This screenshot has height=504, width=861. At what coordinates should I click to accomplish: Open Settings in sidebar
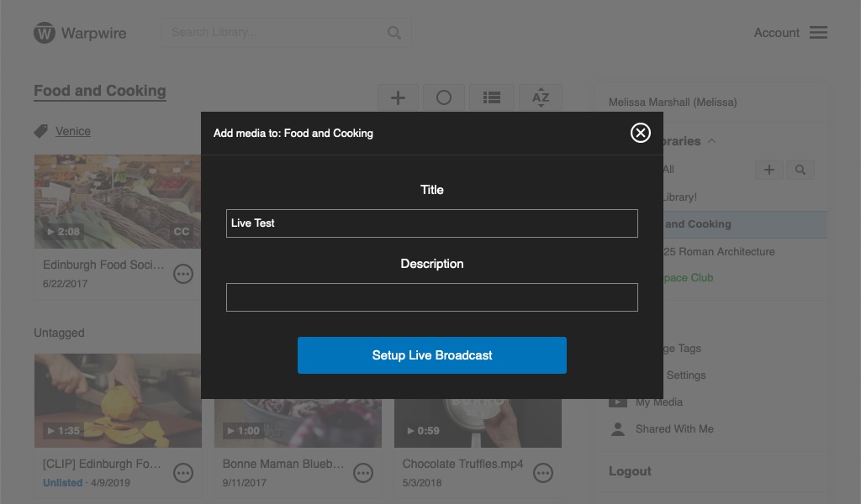point(686,375)
